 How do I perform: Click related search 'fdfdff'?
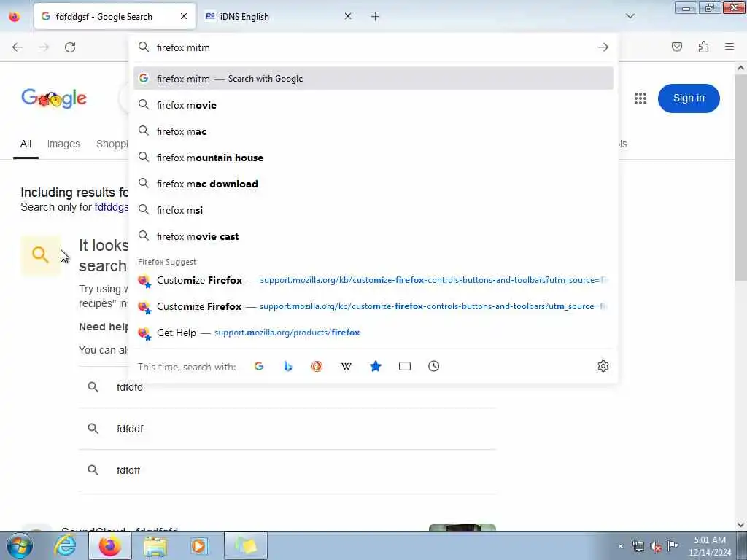coord(287,470)
